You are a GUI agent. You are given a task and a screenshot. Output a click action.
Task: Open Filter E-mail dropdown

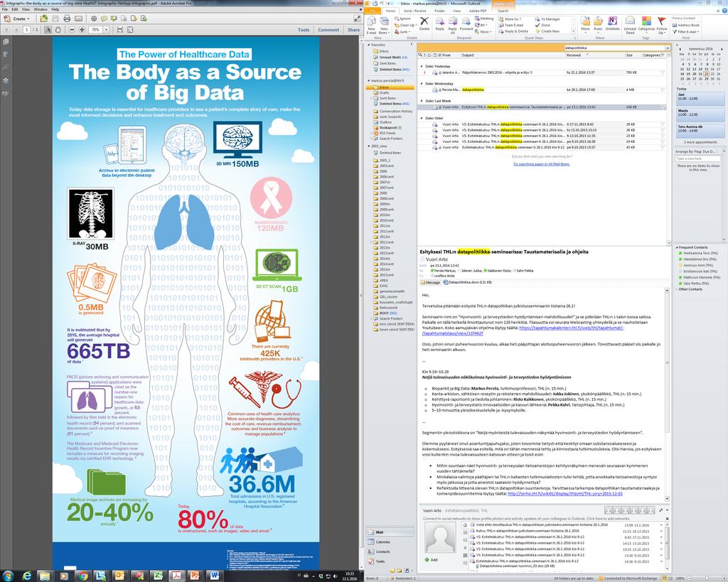pyautogui.click(x=686, y=31)
